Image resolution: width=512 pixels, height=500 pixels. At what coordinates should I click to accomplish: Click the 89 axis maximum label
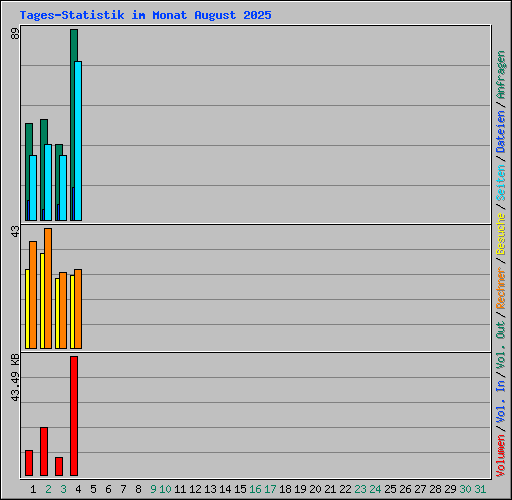[15, 34]
